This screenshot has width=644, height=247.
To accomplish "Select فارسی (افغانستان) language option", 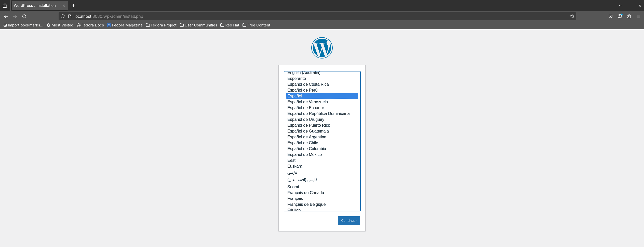I will point(322,180).
